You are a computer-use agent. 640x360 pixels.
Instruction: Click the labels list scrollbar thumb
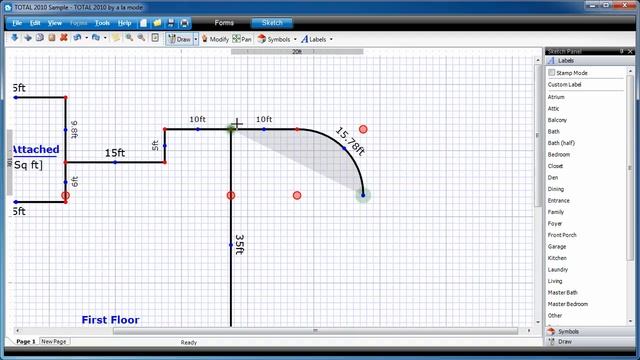[630, 167]
